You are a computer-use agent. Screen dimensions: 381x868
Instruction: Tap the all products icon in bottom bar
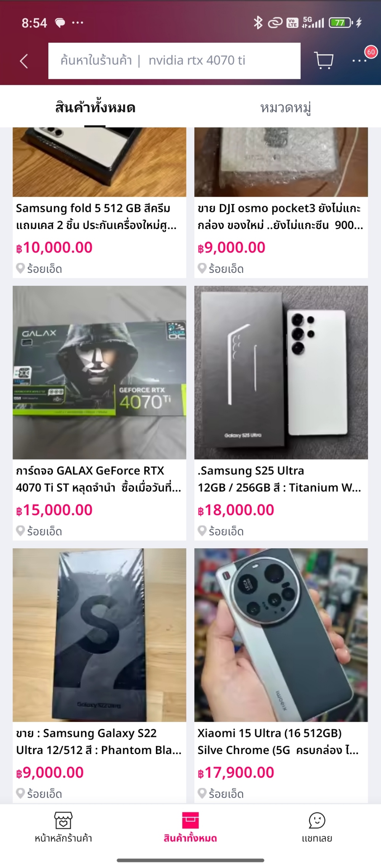[x=190, y=820]
